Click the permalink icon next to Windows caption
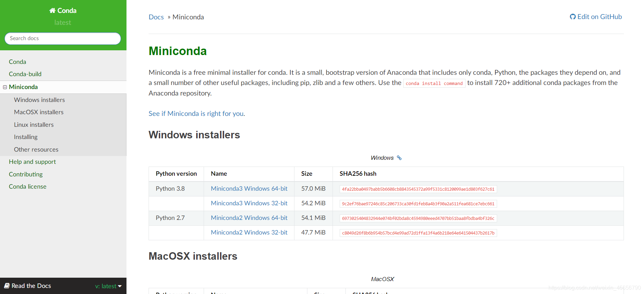Viewport: 644px width, 294px height. click(x=399, y=158)
